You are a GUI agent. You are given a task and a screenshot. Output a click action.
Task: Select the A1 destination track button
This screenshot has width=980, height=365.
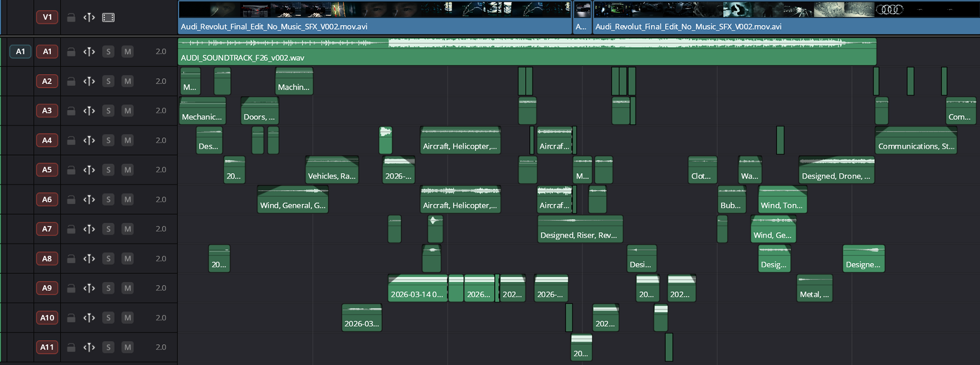(47, 52)
